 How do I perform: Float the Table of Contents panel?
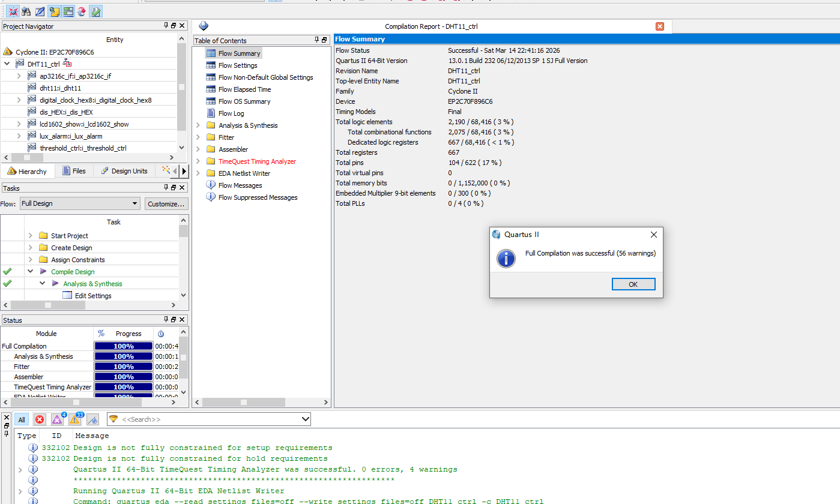tap(324, 40)
